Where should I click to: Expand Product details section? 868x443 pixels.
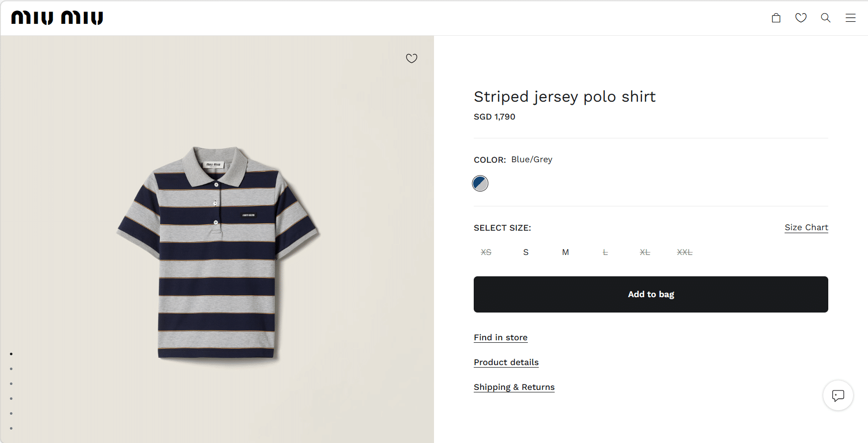coord(506,362)
